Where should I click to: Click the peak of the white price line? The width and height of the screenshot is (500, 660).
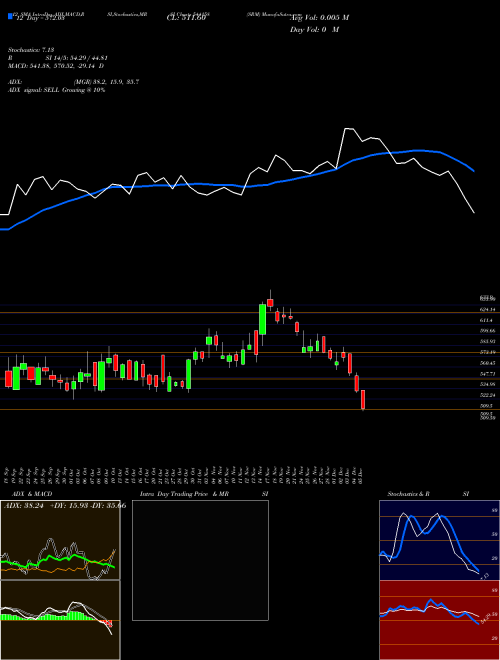pyautogui.click(x=349, y=128)
